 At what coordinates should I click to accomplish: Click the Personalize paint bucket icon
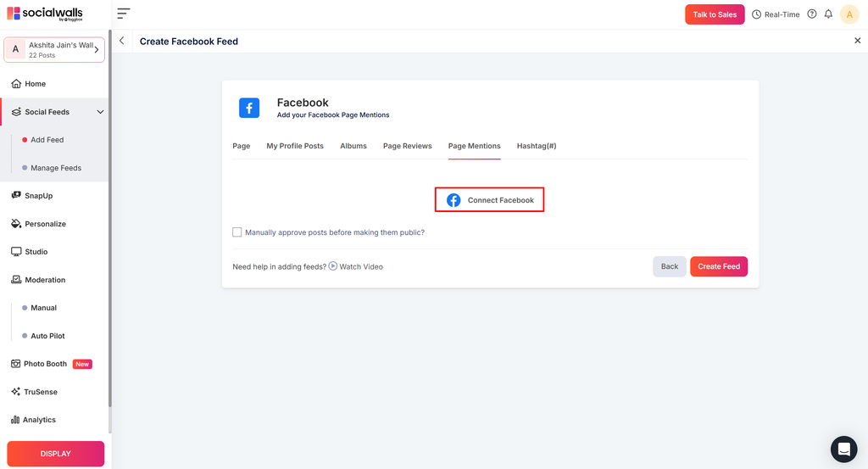click(16, 224)
